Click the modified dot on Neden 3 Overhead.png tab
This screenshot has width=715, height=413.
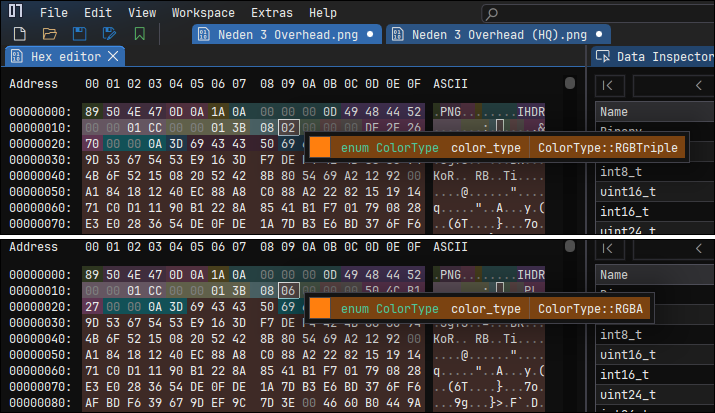pyautogui.click(x=370, y=34)
